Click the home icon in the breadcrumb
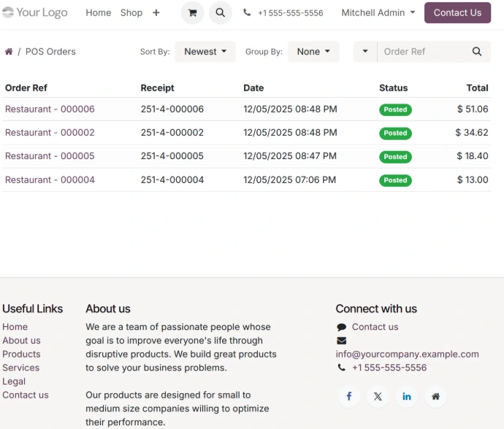 point(9,52)
